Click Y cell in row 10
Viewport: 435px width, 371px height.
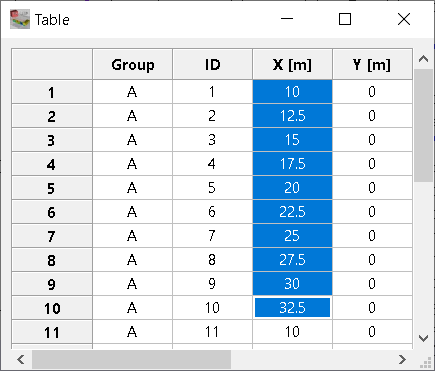372,308
